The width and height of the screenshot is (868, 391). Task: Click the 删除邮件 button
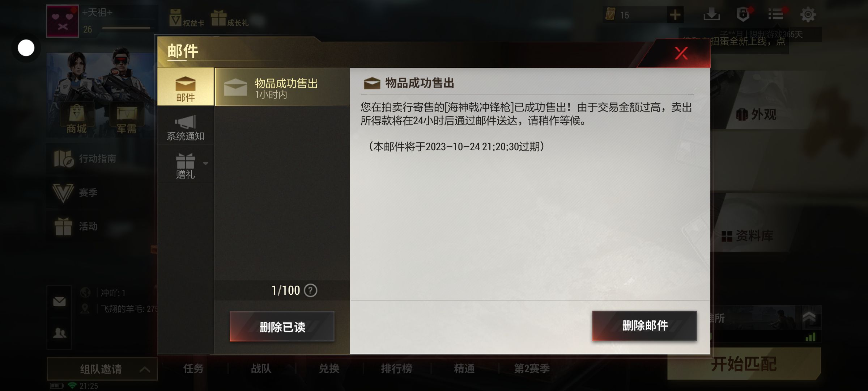click(644, 325)
